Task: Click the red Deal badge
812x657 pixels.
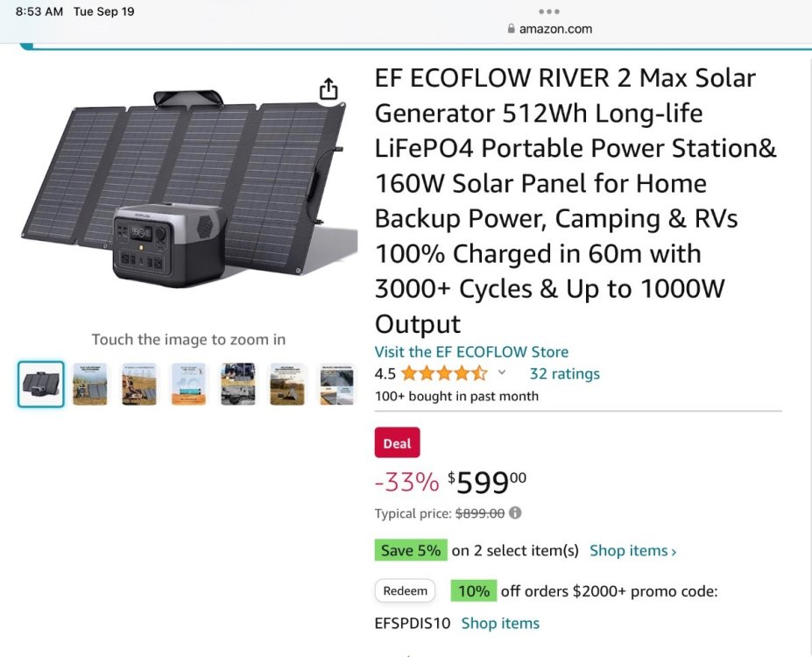Action: (397, 443)
